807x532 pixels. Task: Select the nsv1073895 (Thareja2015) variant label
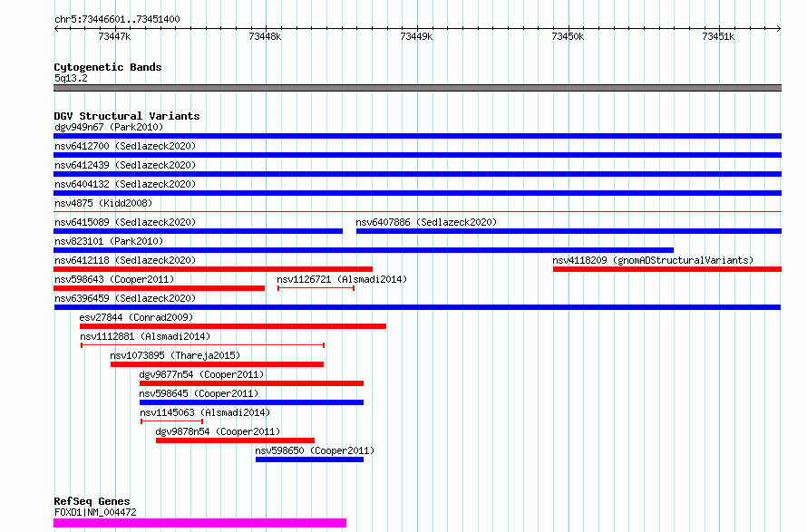(175, 355)
